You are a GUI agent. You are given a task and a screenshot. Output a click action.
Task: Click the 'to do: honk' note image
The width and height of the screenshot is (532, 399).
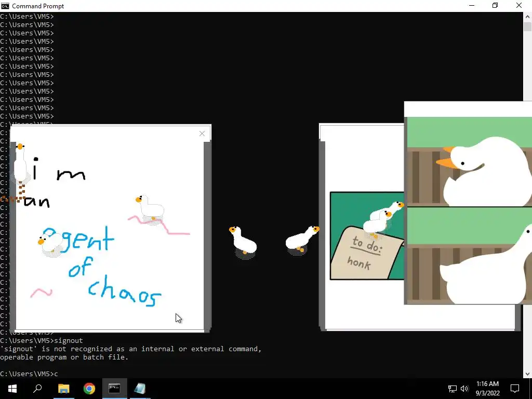(367, 236)
